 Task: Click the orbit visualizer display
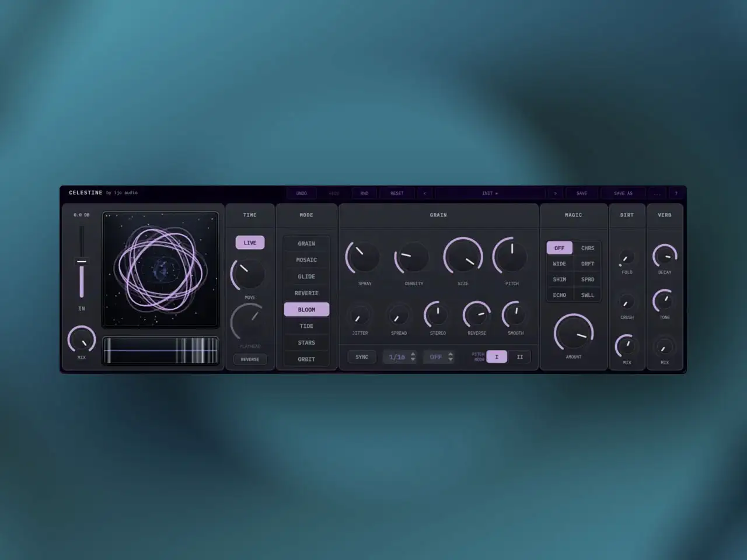pyautogui.click(x=160, y=269)
